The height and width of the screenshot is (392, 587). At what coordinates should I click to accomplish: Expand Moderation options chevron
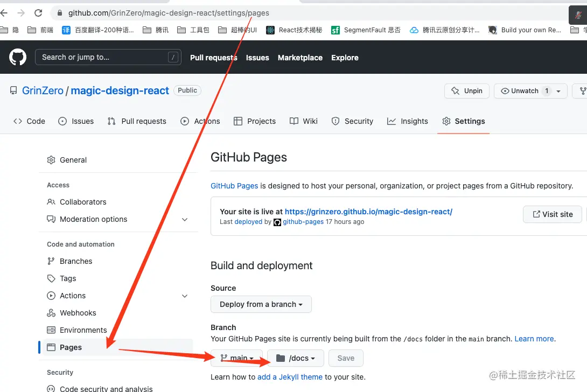click(x=185, y=219)
